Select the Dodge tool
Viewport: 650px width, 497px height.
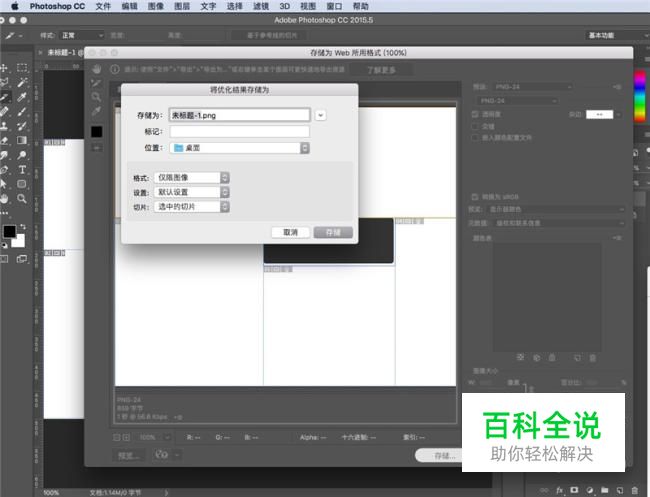pyautogui.click(x=22, y=155)
